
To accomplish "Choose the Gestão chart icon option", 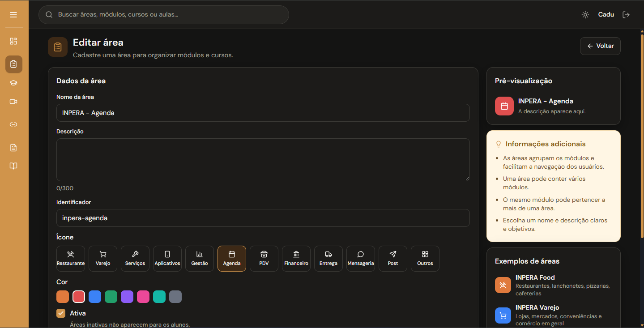I will [200, 259].
